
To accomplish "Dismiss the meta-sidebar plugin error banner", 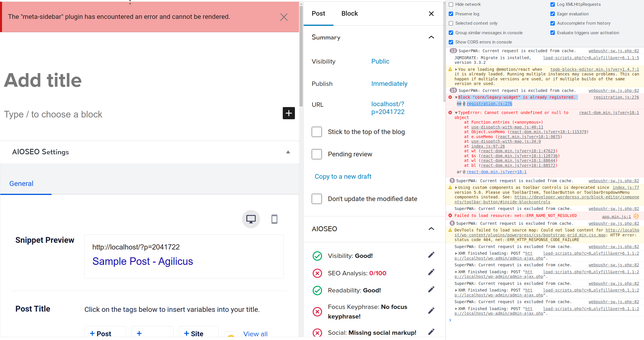I will click(284, 17).
